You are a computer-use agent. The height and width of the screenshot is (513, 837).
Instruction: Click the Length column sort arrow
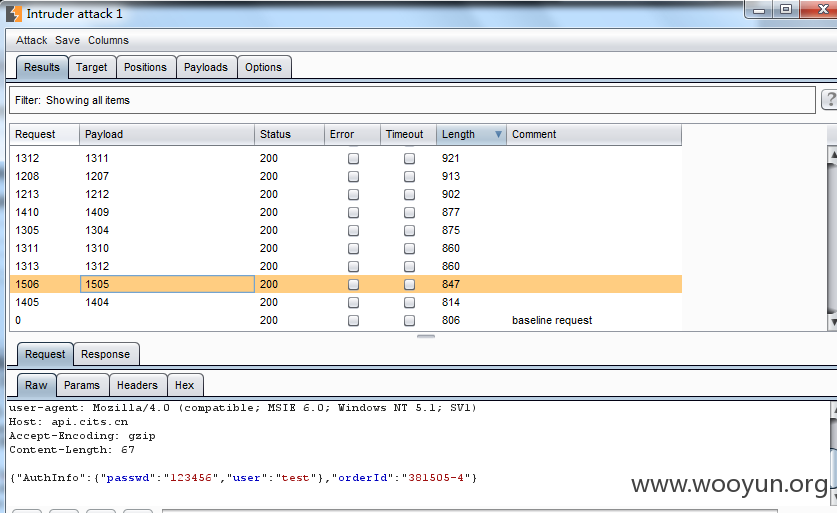[498, 135]
